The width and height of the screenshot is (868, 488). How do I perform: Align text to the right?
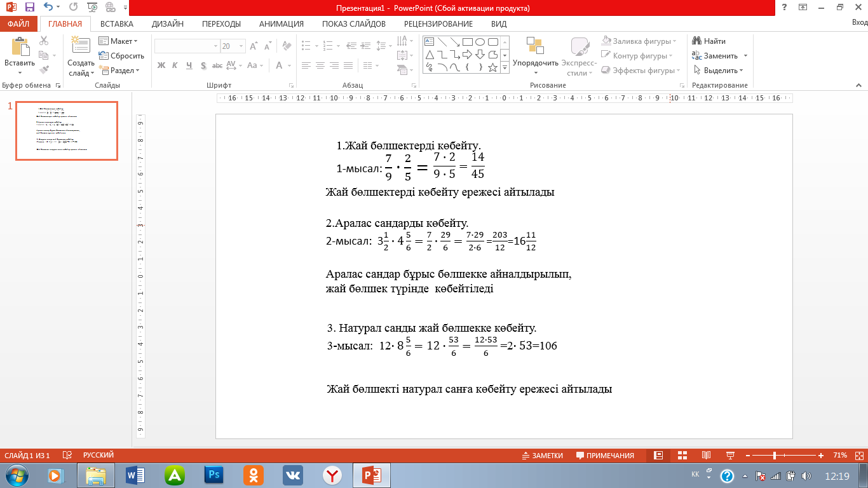click(334, 65)
